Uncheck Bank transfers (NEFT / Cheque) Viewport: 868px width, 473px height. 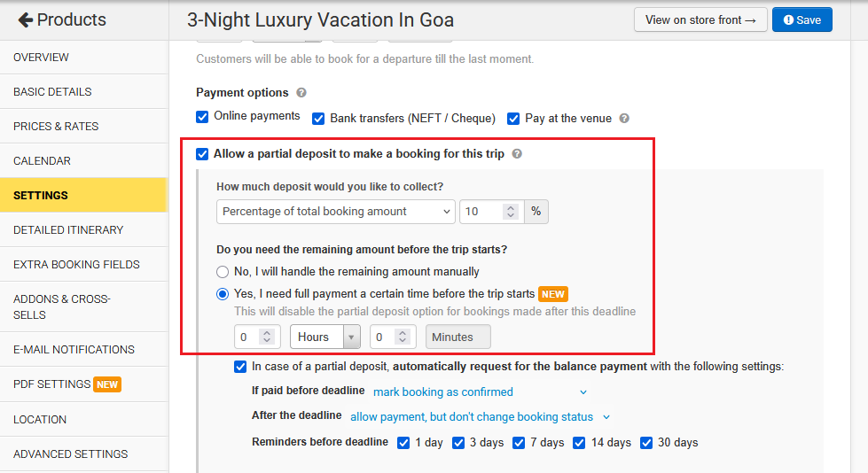coord(318,118)
